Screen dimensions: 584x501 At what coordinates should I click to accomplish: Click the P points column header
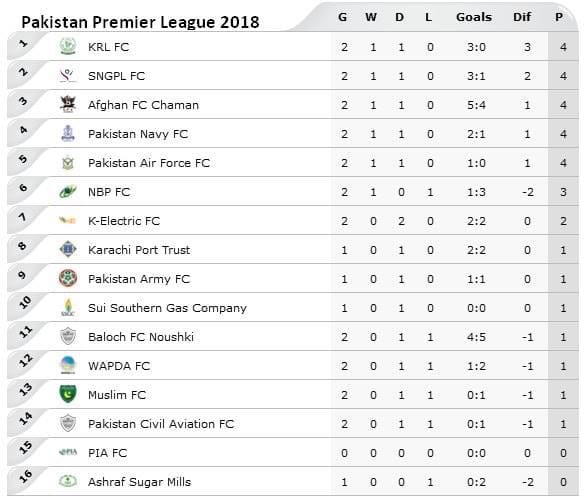pyautogui.click(x=559, y=17)
